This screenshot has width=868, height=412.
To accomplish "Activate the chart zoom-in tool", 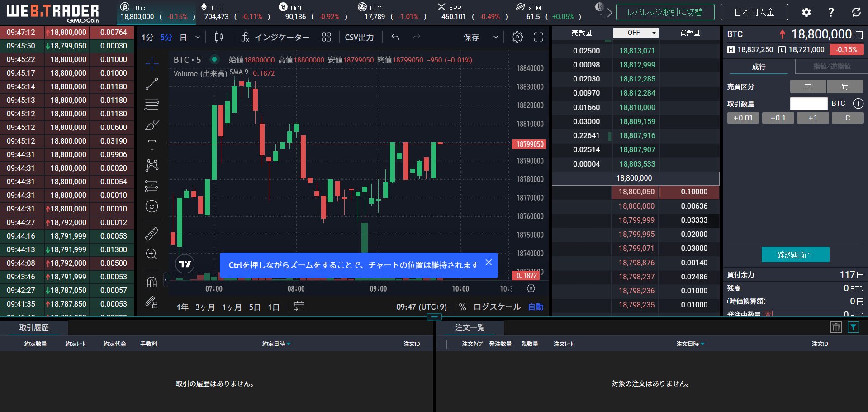I will point(152,254).
